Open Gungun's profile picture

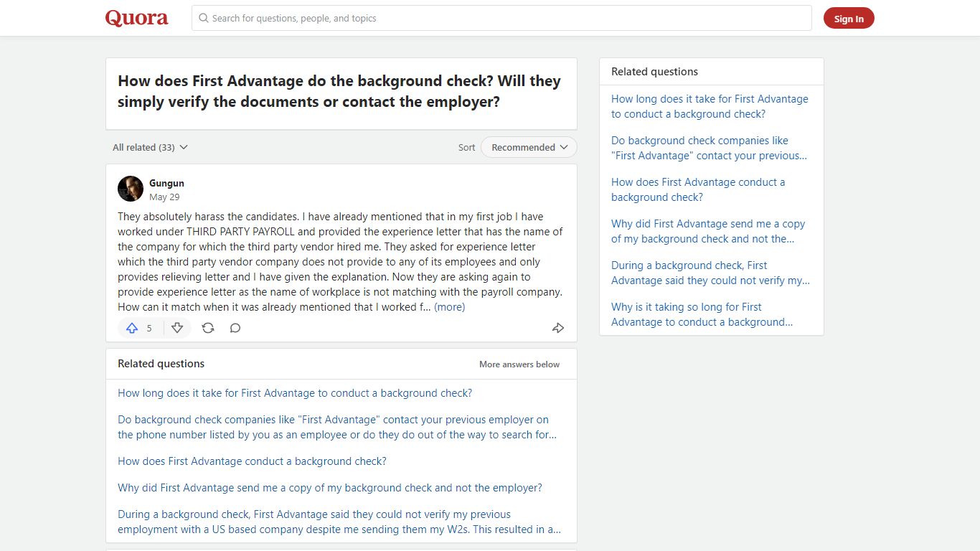point(131,189)
